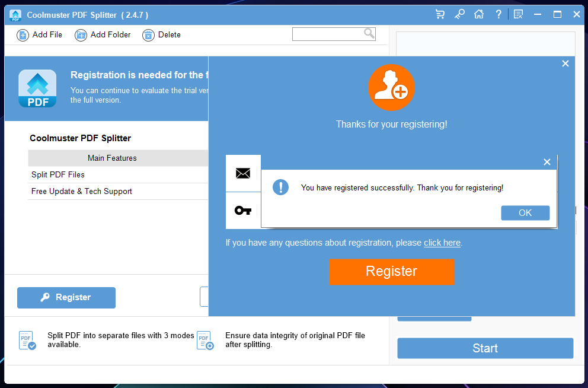
Task: Click the feedback form icon in title bar
Action: pos(518,14)
